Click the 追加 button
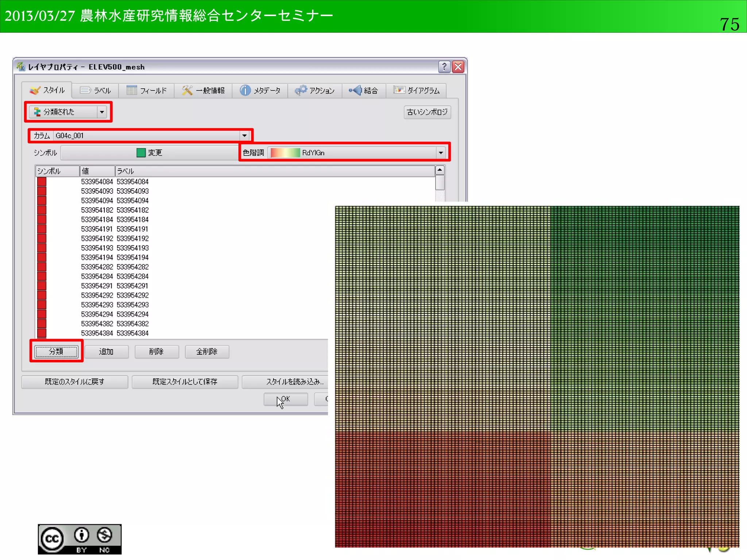This screenshot has width=747, height=560. coord(107,352)
